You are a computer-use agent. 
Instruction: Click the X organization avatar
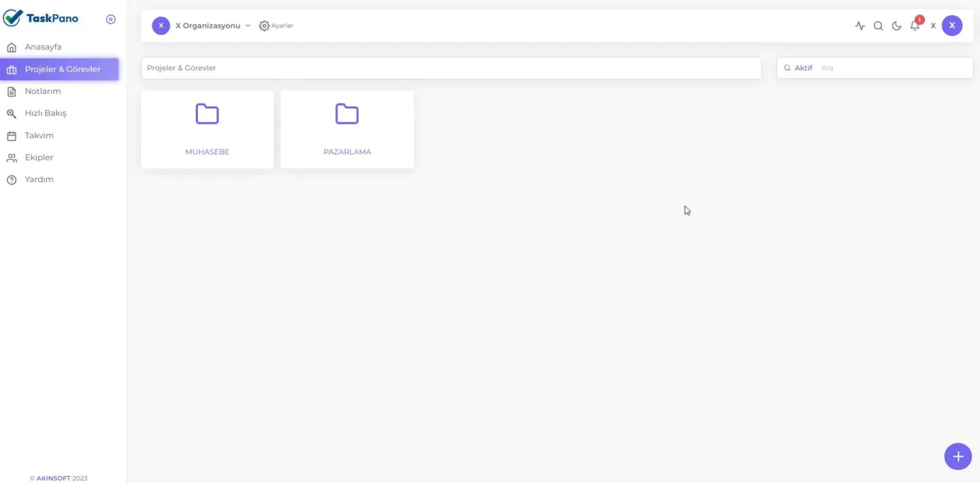[161, 26]
